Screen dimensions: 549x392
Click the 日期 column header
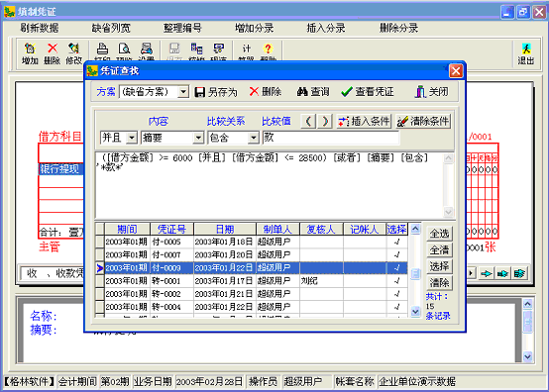coord(225,230)
